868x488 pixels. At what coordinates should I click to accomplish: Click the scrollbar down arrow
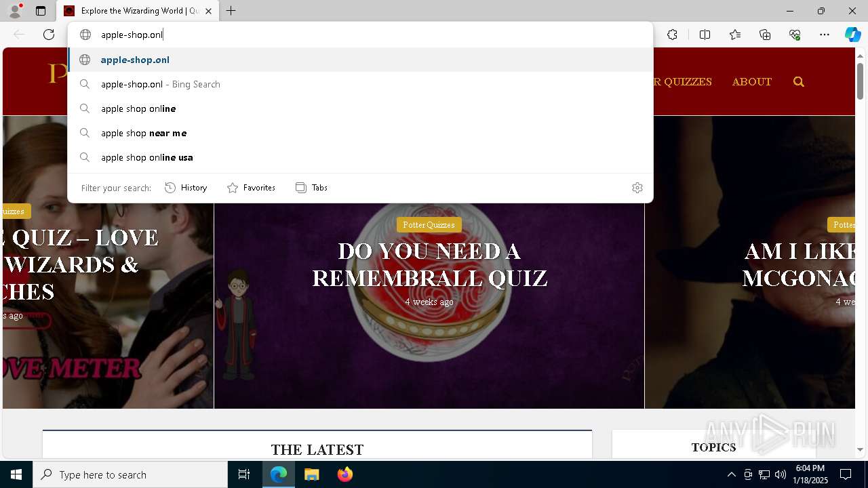coord(860,449)
